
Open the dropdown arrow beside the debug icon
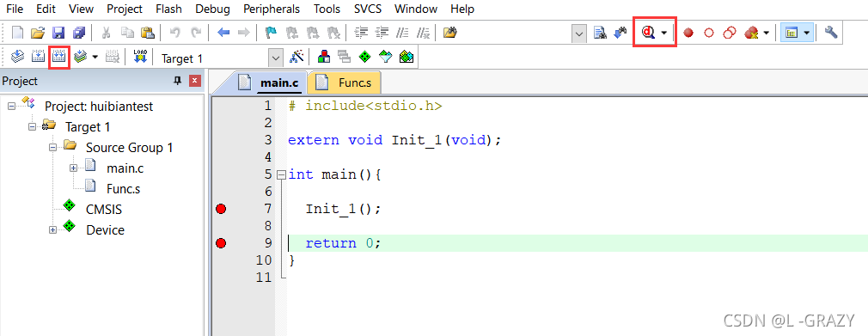[663, 34]
